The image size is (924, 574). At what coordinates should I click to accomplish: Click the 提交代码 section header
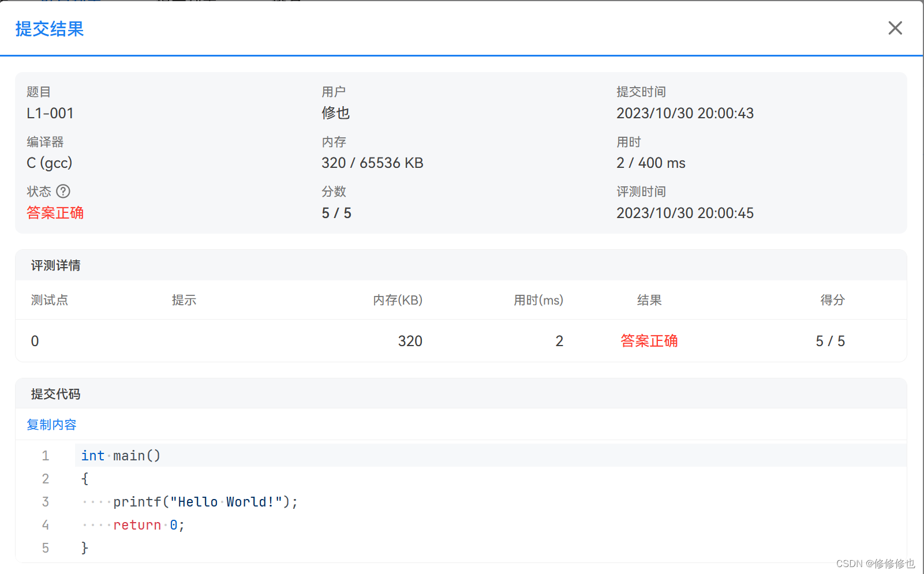[54, 393]
